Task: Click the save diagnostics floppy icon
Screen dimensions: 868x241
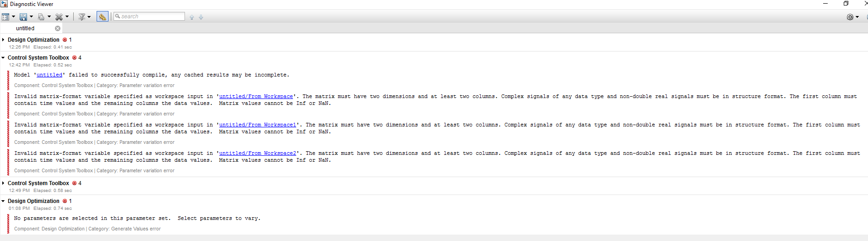Action: point(23,17)
